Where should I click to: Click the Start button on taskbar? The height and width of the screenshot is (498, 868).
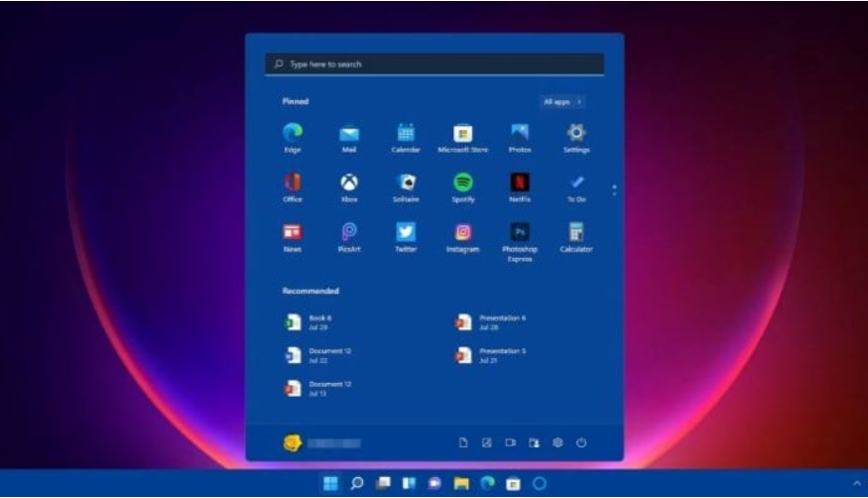point(330,483)
